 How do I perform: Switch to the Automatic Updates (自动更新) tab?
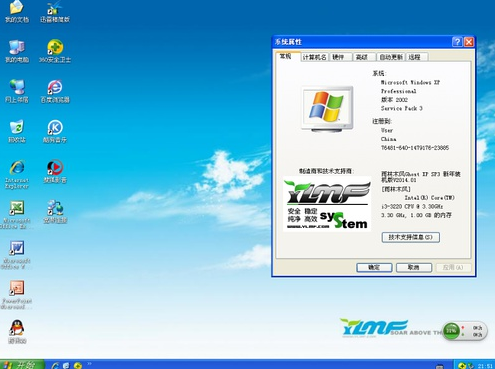(391, 57)
